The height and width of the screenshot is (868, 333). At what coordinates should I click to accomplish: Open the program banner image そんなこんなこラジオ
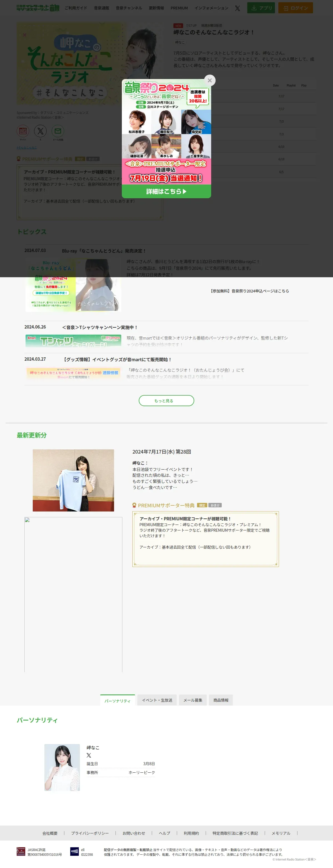(90, 63)
